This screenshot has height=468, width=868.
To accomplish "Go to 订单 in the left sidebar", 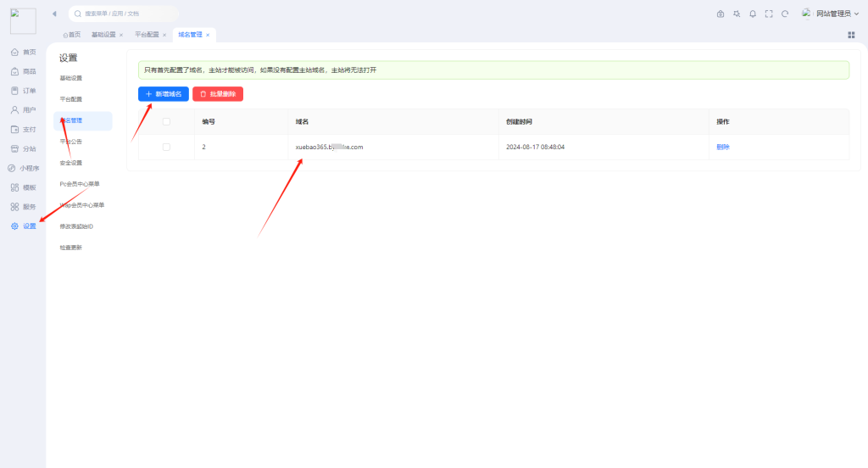I will tap(24, 91).
